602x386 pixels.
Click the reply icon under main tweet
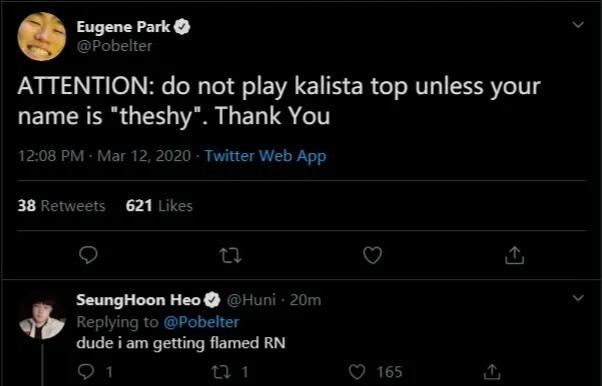pos(88,255)
